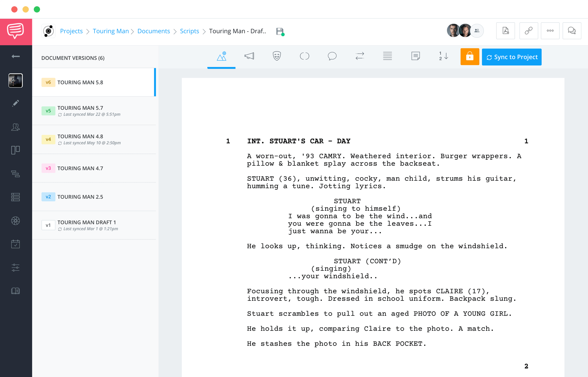
Task: Click the scene numbering 1-2 arrow icon
Action: point(443,56)
